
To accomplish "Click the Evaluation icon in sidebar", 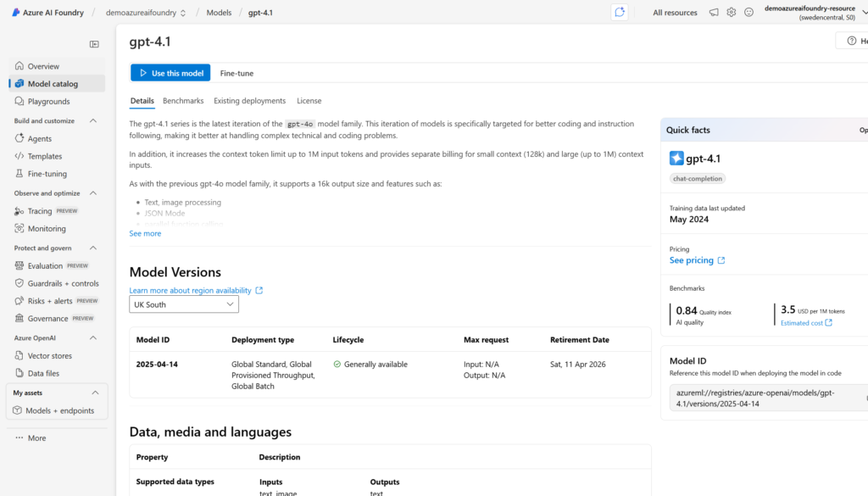I will coord(19,265).
